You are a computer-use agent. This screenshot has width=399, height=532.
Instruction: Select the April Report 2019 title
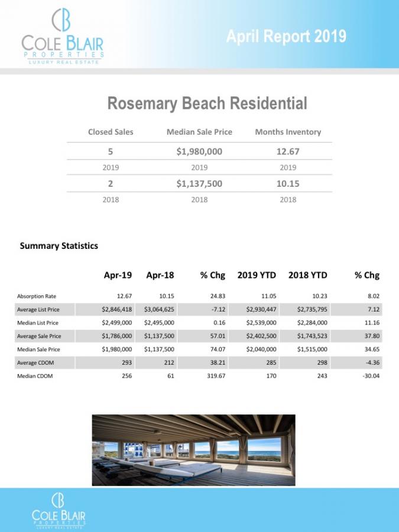point(286,36)
